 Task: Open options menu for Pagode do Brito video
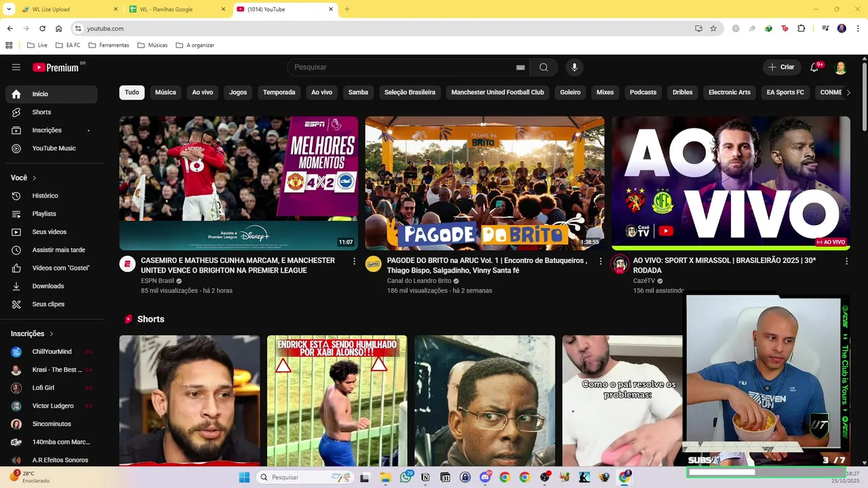click(x=600, y=261)
